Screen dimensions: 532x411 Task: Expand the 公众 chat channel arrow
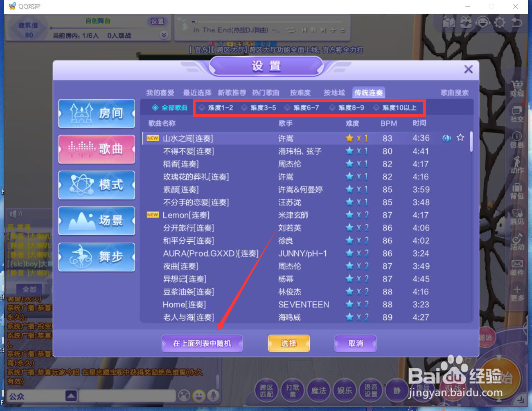click(71, 396)
